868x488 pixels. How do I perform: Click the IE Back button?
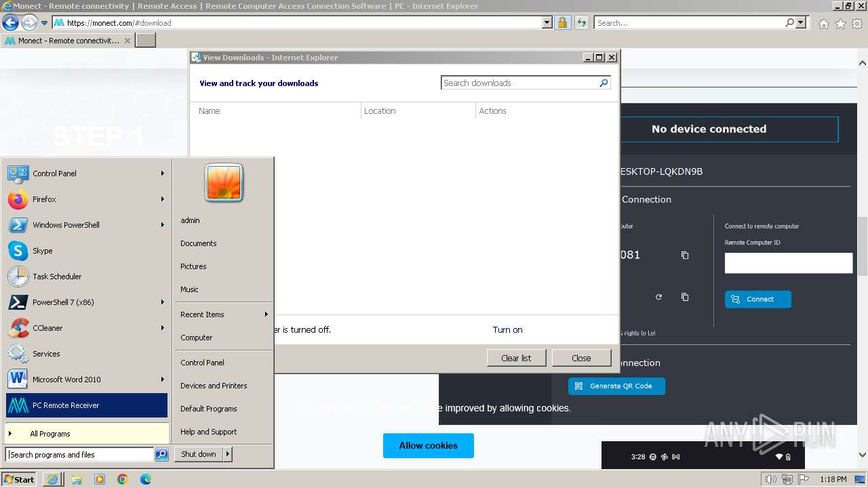pyautogui.click(x=10, y=23)
